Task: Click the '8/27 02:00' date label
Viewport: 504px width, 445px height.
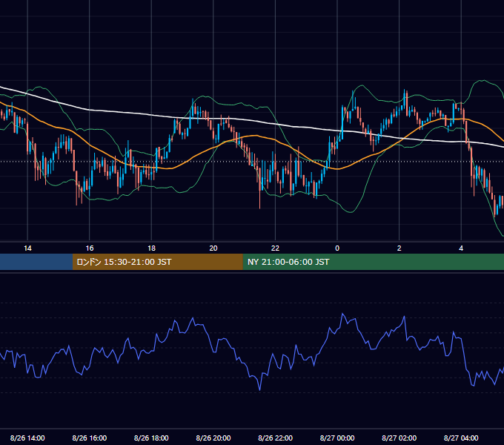Action: click(399, 438)
